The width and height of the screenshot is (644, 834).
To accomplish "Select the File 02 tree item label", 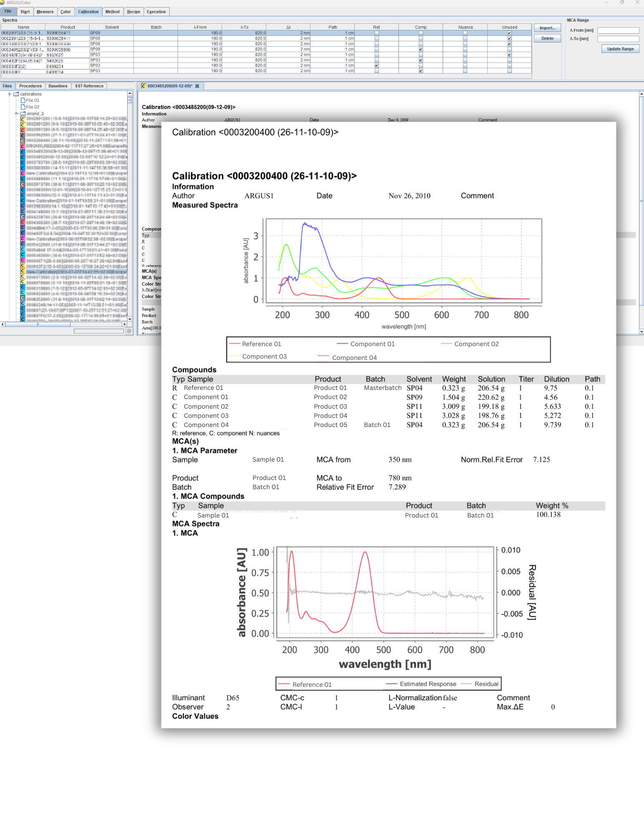I will pos(33,107).
